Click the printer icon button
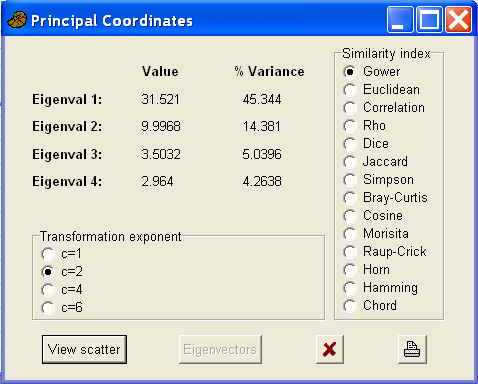Image resolution: width=478 pixels, height=384 pixels. tap(412, 349)
